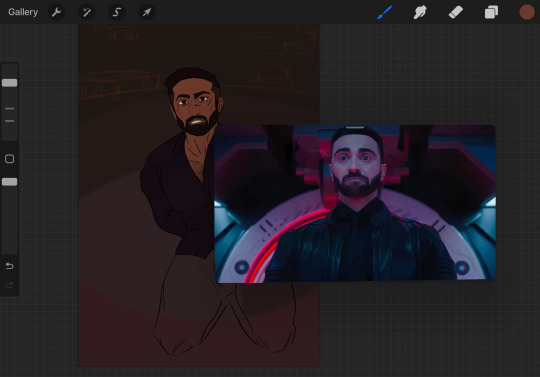The width and height of the screenshot is (540, 377).
Task: Select the Smudge tool
Action: pyautogui.click(x=420, y=12)
